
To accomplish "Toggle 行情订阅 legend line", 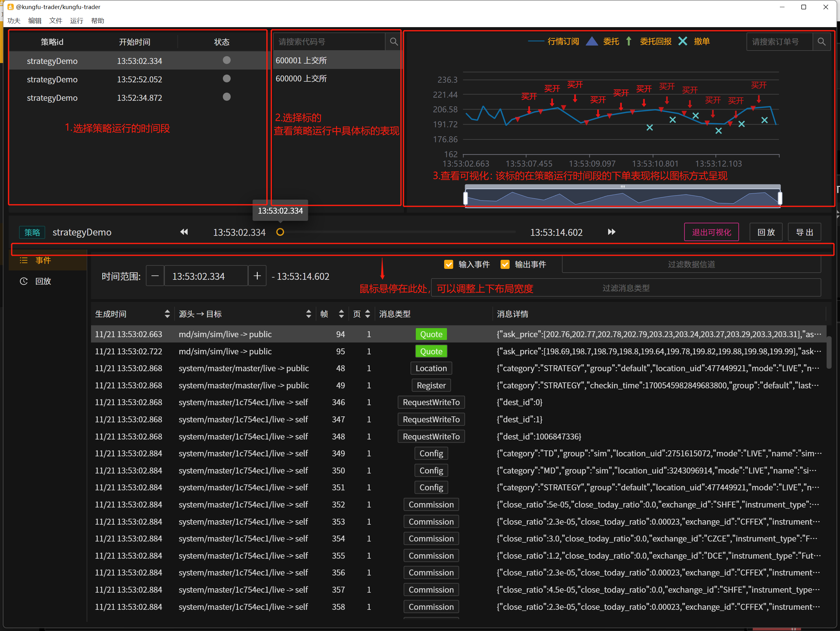I will point(536,41).
